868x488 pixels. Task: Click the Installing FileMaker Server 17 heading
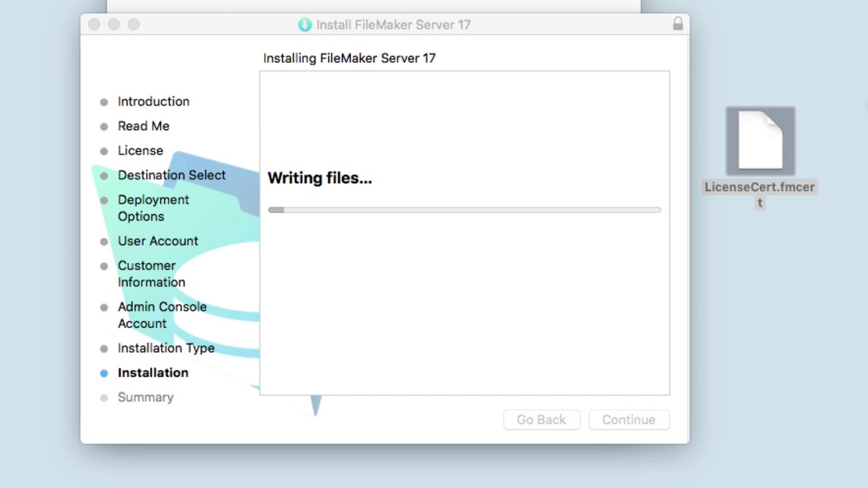(349, 58)
